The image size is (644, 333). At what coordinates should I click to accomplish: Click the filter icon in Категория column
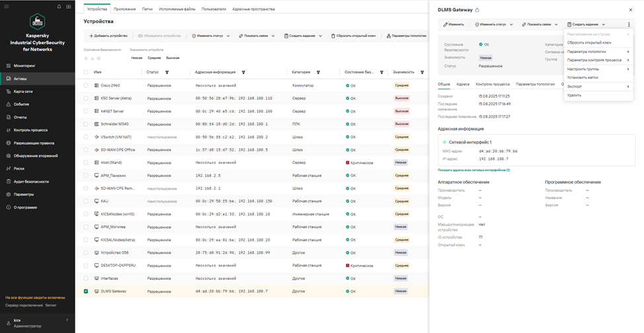pos(318,72)
